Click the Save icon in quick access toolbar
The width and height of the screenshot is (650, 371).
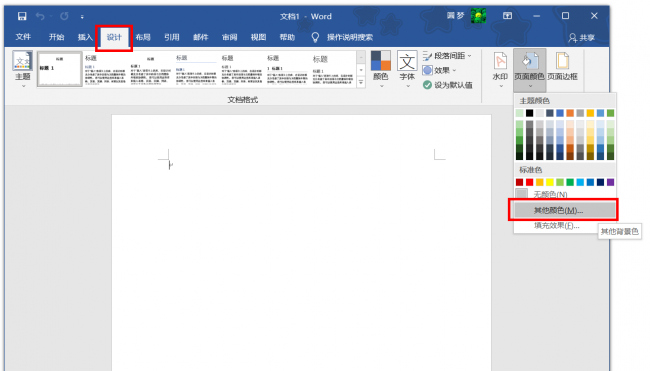22,16
